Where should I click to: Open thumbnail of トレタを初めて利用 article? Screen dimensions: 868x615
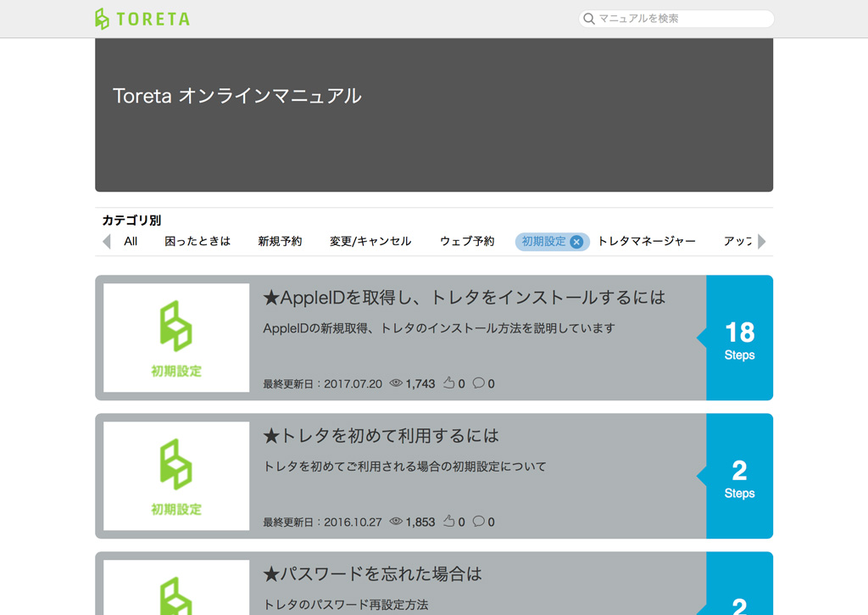coord(176,476)
